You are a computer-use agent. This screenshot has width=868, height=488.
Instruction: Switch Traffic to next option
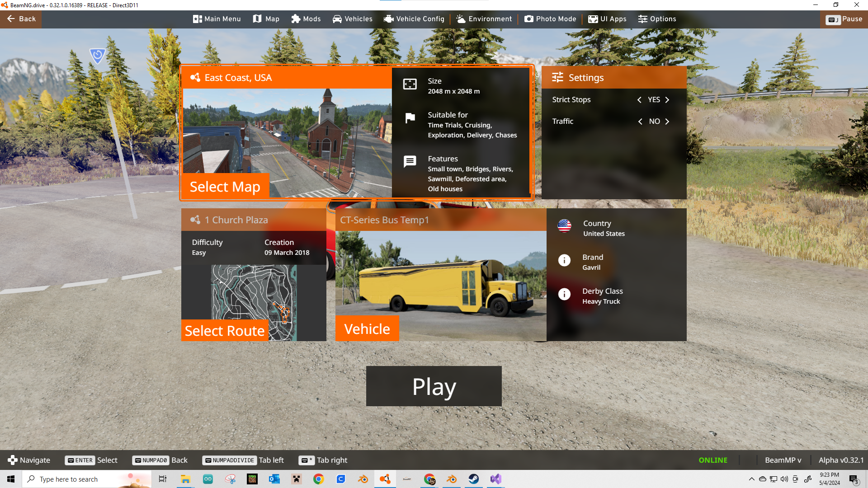[x=667, y=122]
